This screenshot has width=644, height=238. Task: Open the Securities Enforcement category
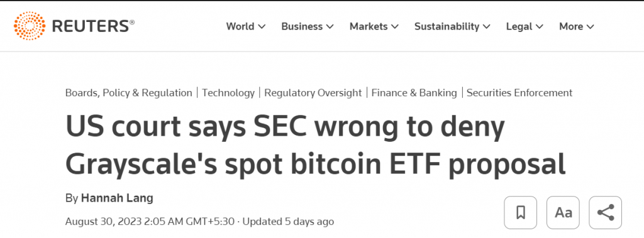pos(519,93)
